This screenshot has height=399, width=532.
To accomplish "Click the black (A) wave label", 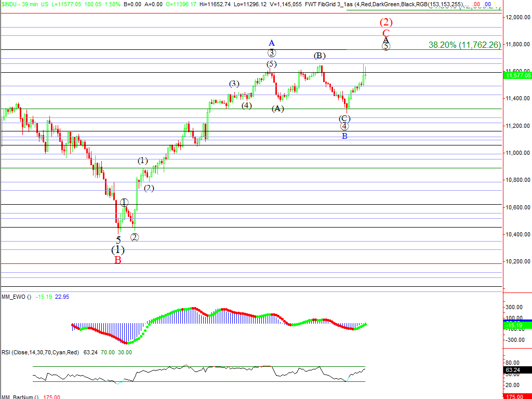I will pyautogui.click(x=277, y=109).
